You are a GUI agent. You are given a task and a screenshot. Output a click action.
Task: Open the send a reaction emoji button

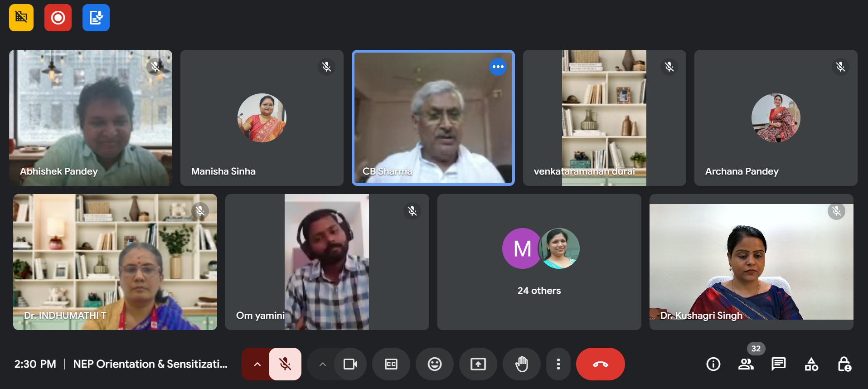434,364
